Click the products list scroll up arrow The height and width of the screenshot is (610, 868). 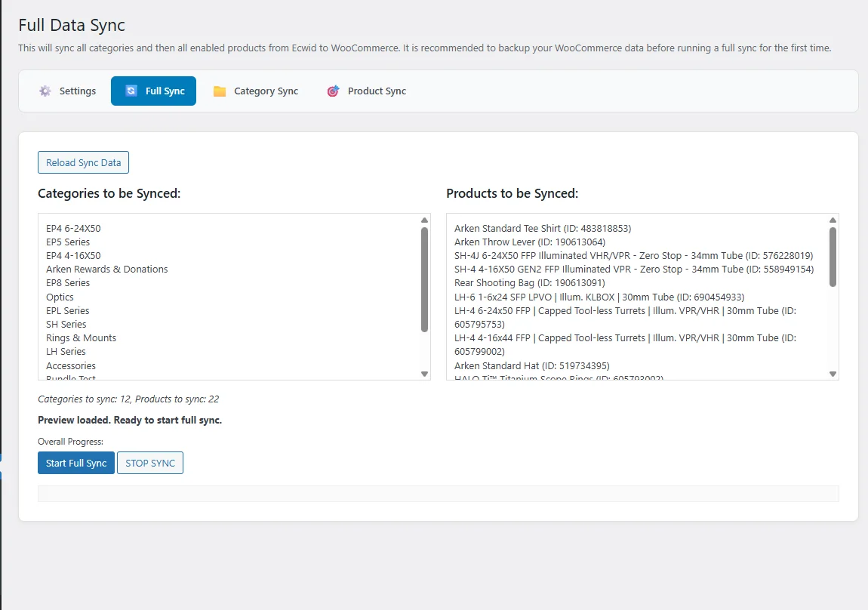(x=833, y=220)
